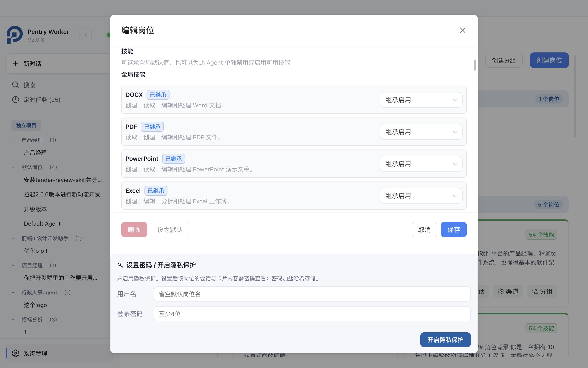The height and width of the screenshot is (368, 588).
Task: Collapse sidebar with the left chevron button
Action: coord(85,35)
